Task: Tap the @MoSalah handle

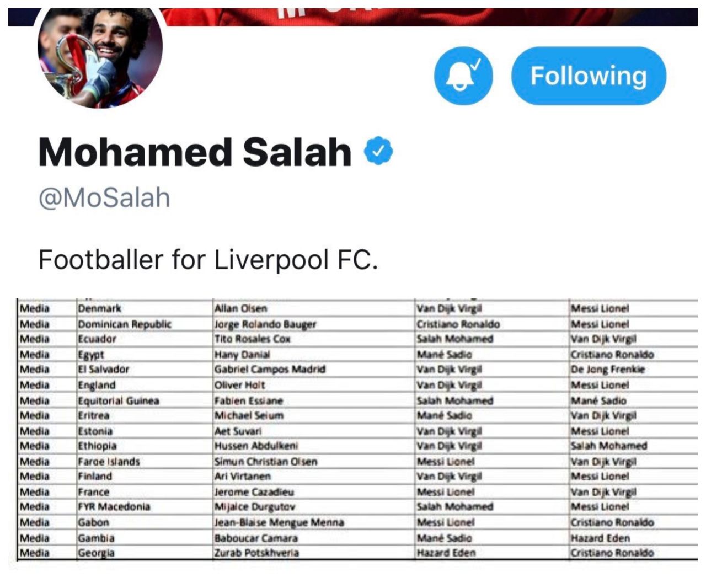Action: (104, 198)
